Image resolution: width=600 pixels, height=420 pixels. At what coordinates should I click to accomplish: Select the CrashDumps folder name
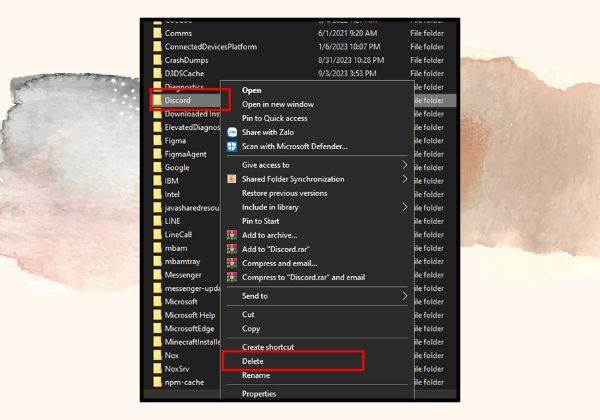pyautogui.click(x=186, y=60)
